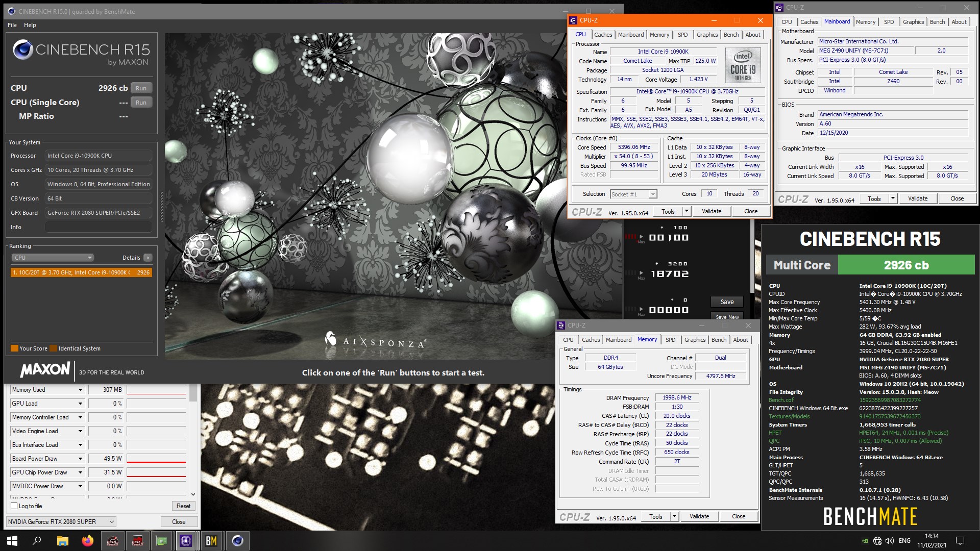The image size is (980, 551).
Task: Open Tools arrow in CPU-Z Mainboard window
Action: point(892,198)
